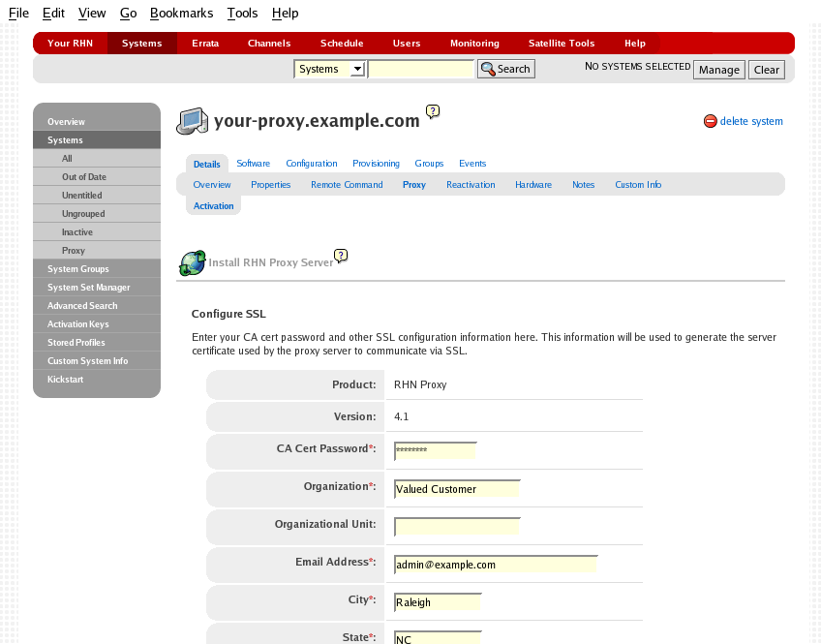The height and width of the screenshot is (644, 821).
Task: Open the Proxy sub-tab under Details
Action: tap(414, 185)
